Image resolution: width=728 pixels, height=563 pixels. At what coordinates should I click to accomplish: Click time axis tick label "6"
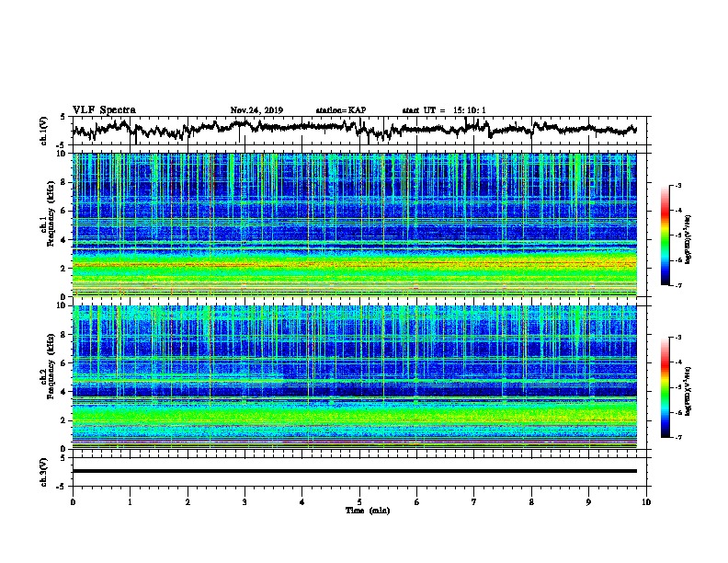[x=417, y=502]
